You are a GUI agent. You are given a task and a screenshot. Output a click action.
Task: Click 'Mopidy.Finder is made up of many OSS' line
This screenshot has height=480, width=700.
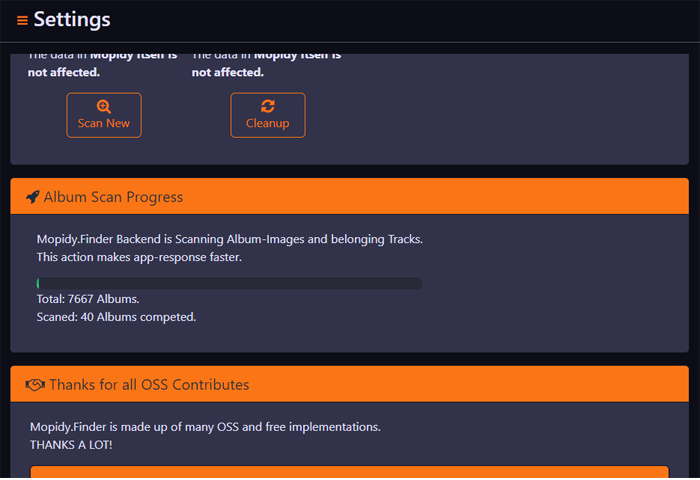205,427
